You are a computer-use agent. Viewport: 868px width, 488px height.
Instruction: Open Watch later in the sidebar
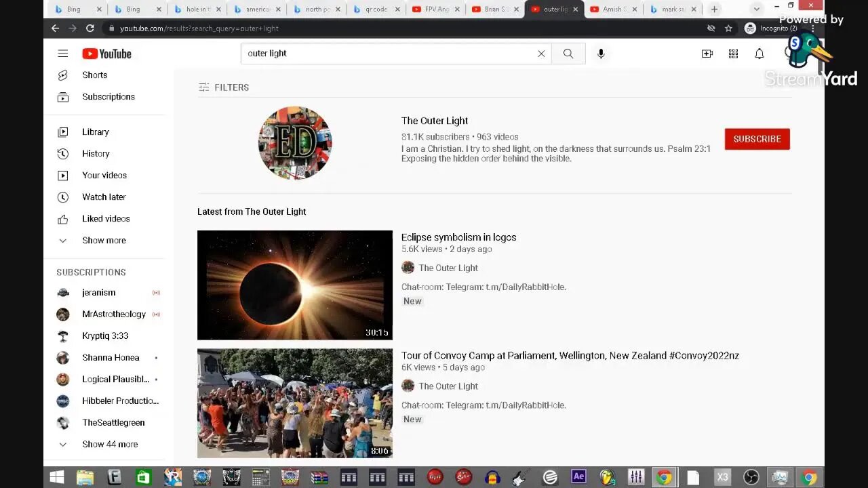104,197
